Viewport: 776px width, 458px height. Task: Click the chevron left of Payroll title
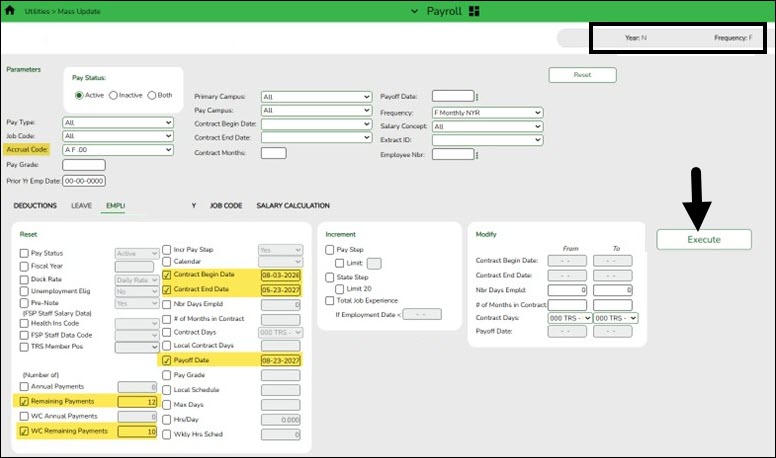click(415, 10)
